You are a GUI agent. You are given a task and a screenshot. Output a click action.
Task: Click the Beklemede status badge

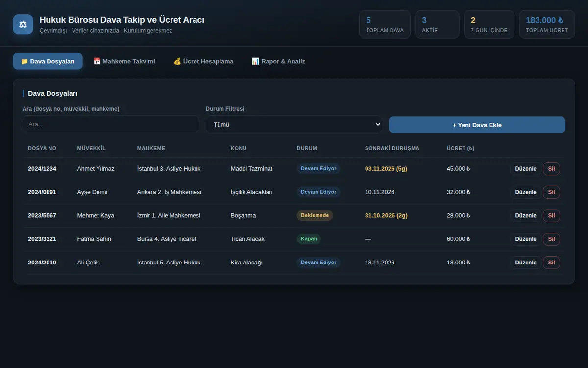315,215
